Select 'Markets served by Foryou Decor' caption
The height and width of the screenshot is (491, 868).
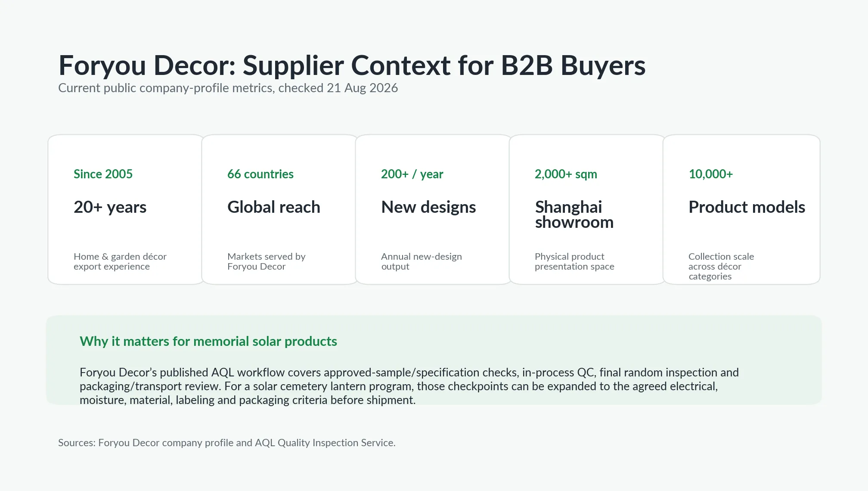pos(266,261)
